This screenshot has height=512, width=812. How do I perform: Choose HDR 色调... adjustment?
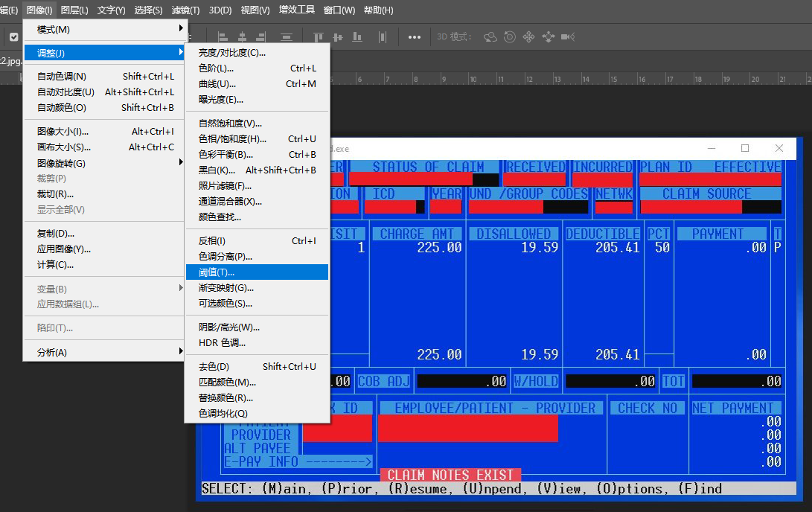(x=257, y=343)
